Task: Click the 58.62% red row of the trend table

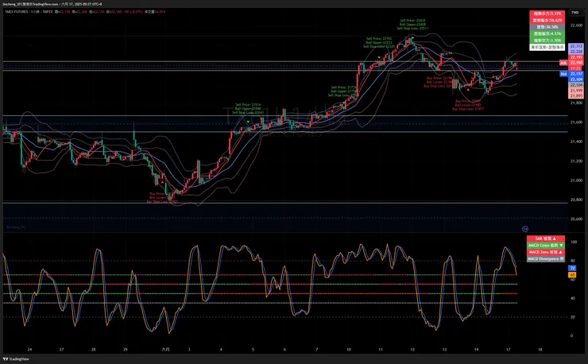Action: [x=547, y=20]
